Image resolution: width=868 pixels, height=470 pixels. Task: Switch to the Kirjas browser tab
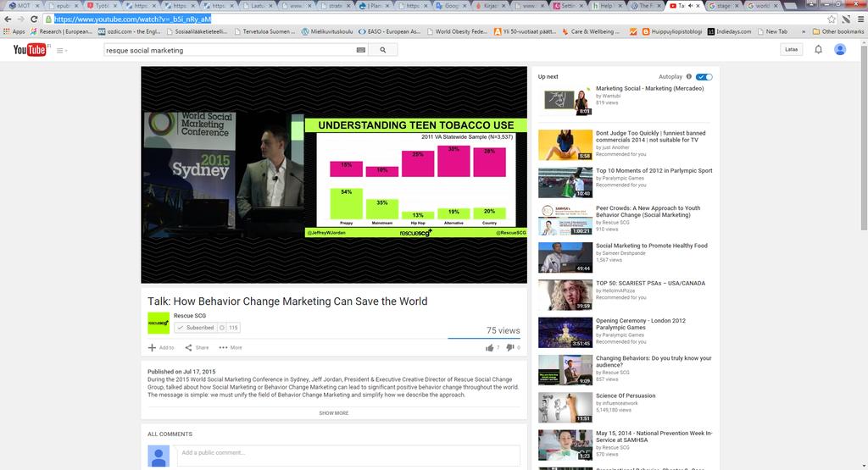click(x=490, y=6)
